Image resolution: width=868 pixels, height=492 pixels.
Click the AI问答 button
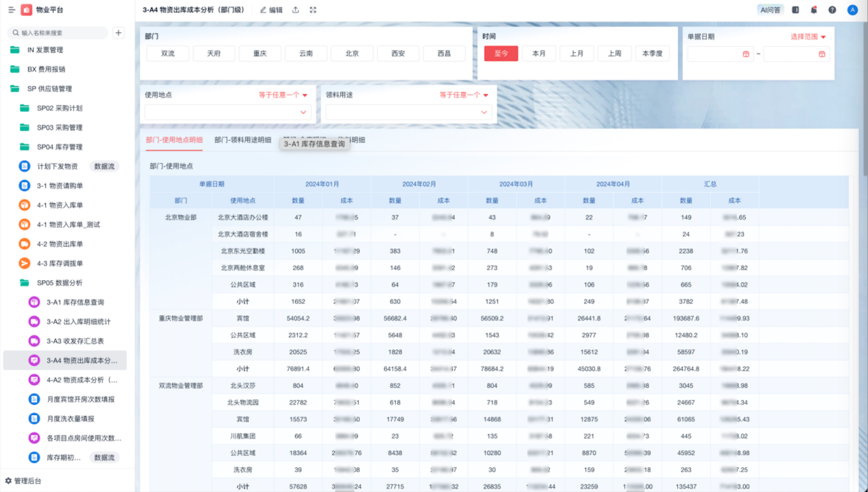tap(771, 10)
